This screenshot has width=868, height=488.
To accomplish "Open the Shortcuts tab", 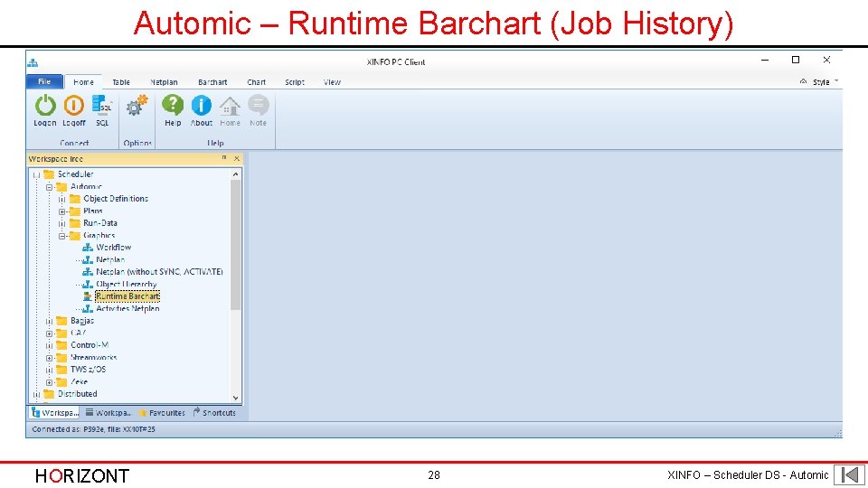I will (214, 413).
